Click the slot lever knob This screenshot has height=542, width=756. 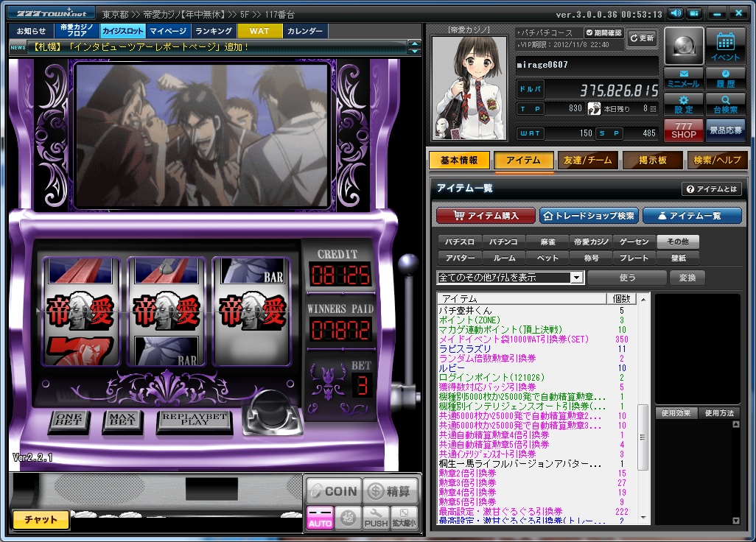tap(408, 264)
